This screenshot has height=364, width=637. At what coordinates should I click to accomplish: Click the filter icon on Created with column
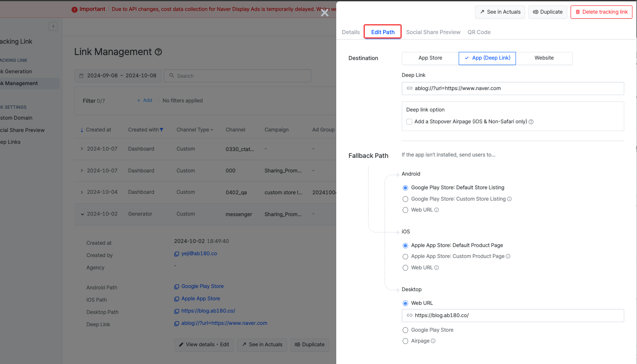pyautogui.click(x=162, y=130)
